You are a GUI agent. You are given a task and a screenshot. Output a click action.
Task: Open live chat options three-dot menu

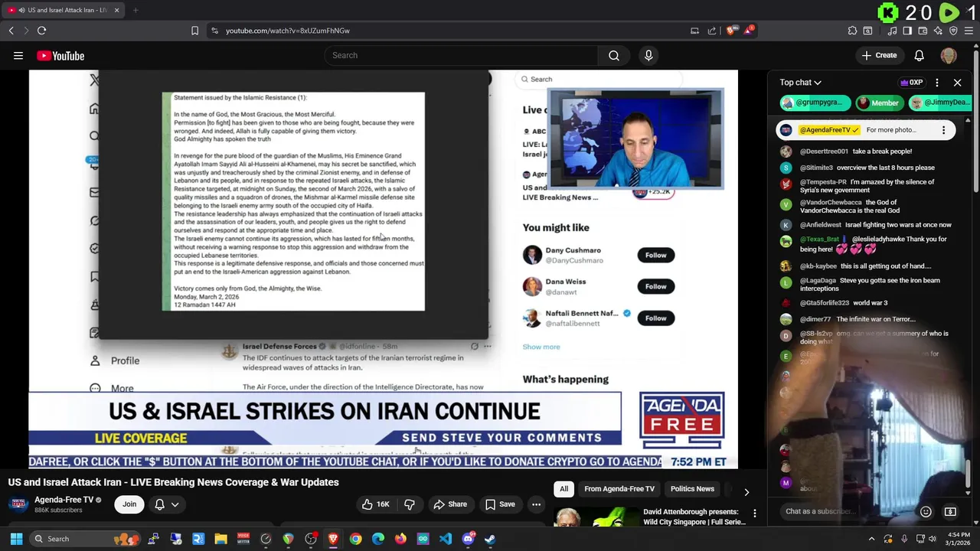[x=937, y=82]
